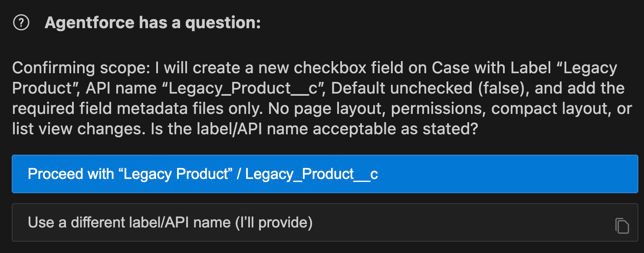The image size is (644, 253).
Task: Click the question mark icon beside Agentforce heading
Action: pyautogui.click(x=21, y=23)
